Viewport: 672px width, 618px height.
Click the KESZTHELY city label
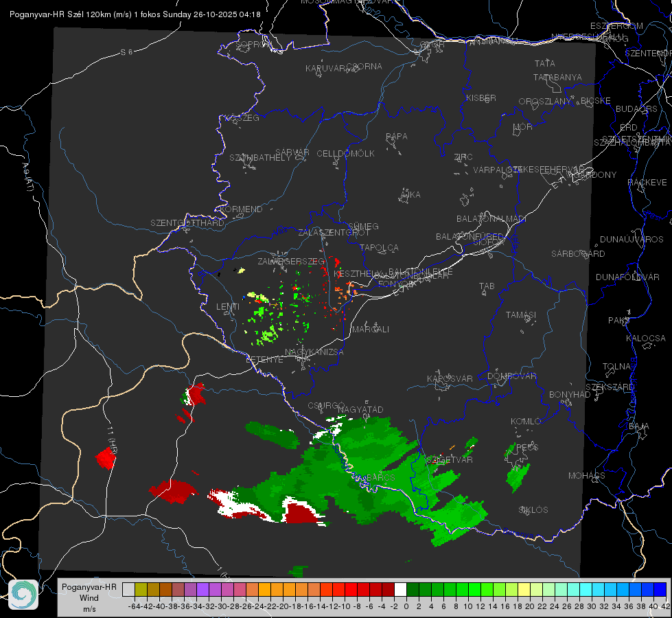[x=358, y=273]
